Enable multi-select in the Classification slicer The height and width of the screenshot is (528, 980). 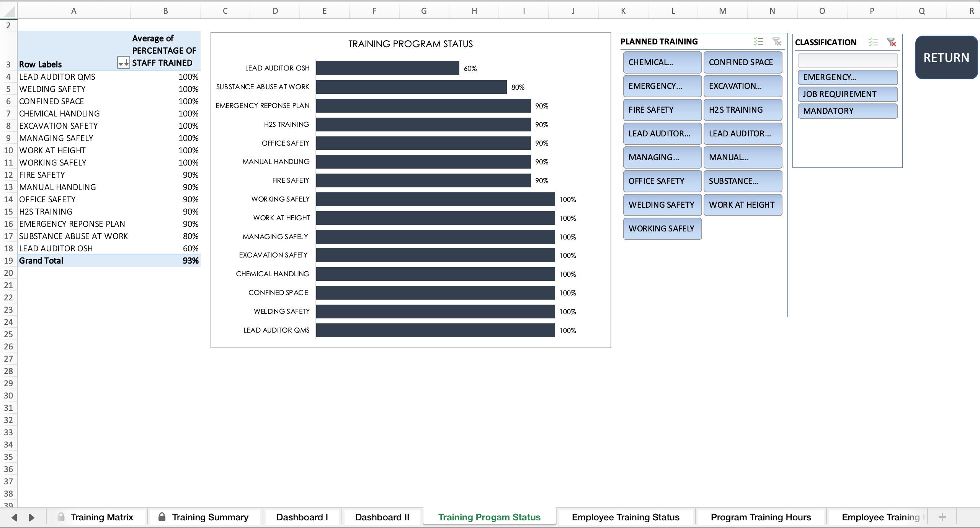coord(874,42)
